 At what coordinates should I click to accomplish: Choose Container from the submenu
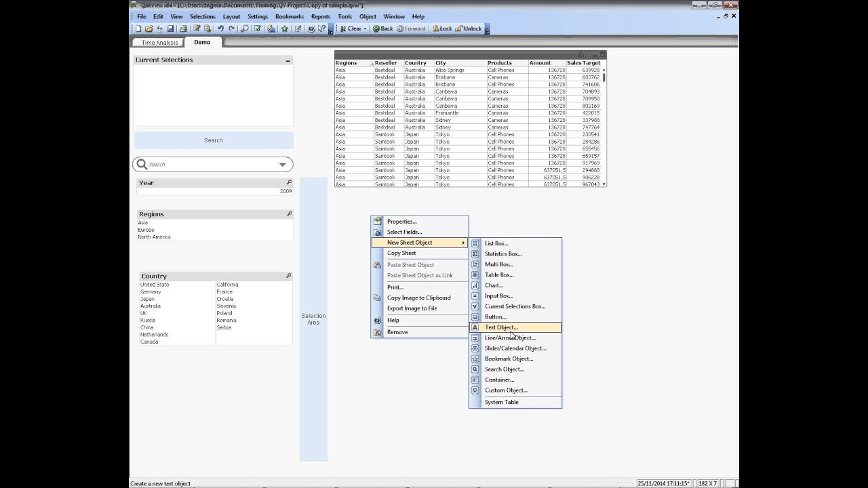click(x=515, y=380)
